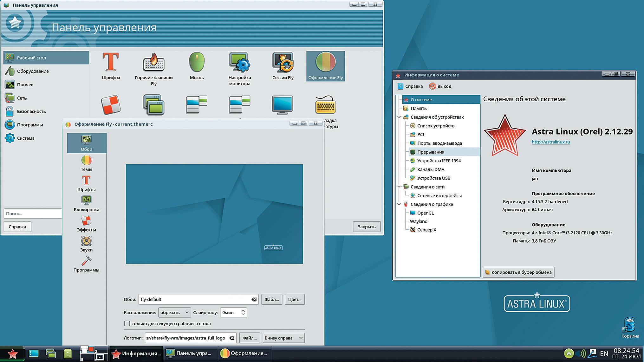Clear the Обои field with the erase icon
Viewport: 644px width, 362px height.
pos(254,299)
